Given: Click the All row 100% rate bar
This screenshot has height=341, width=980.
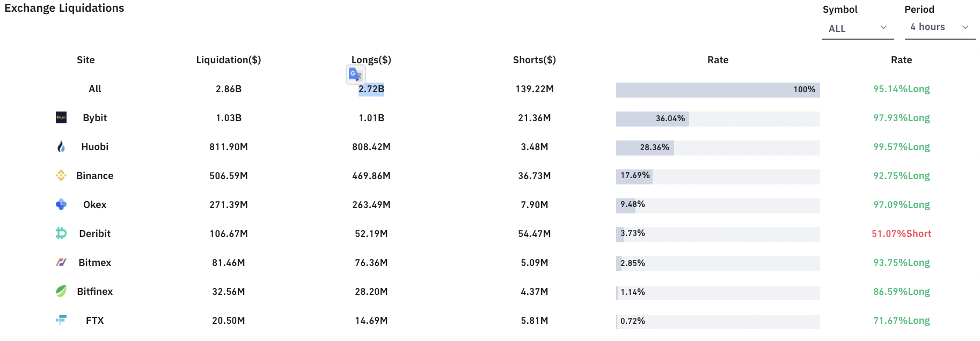Looking at the screenshot, I should pyautogui.click(x=718, y=90).
